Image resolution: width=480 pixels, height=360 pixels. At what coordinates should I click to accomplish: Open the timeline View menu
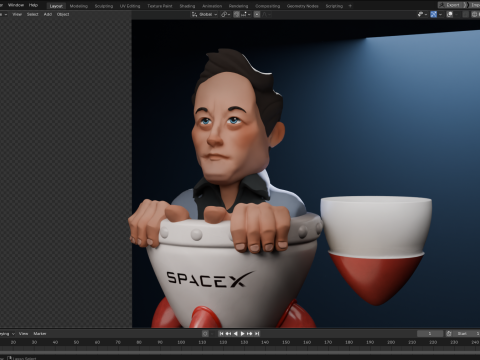tap(23, 333)
